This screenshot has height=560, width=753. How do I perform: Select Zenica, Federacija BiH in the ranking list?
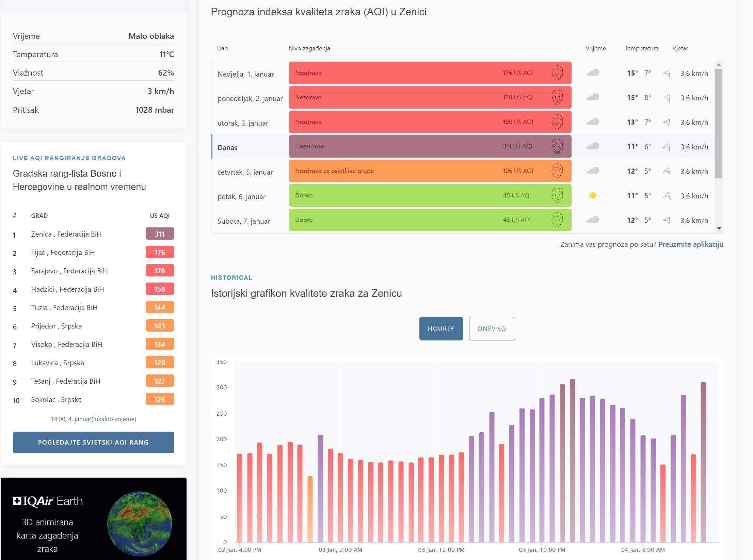click(x=66, y=234)
